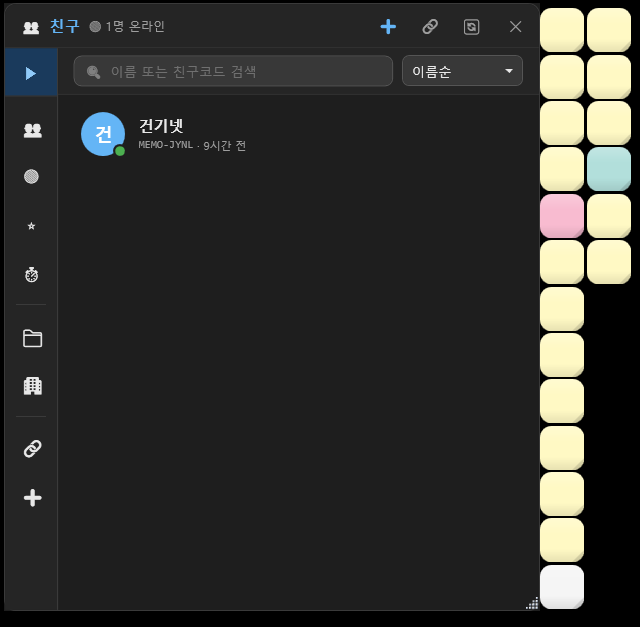The width and height of the screenshot is (640, 627).
Task: Click the refresh icon in the header
Action: pyautogui.click(x=472, y=27)
